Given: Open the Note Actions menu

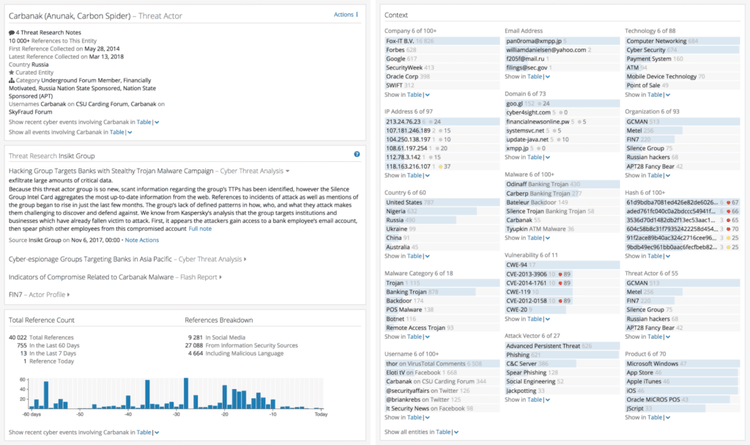Looking at the screenshot, I should point(141,240).
